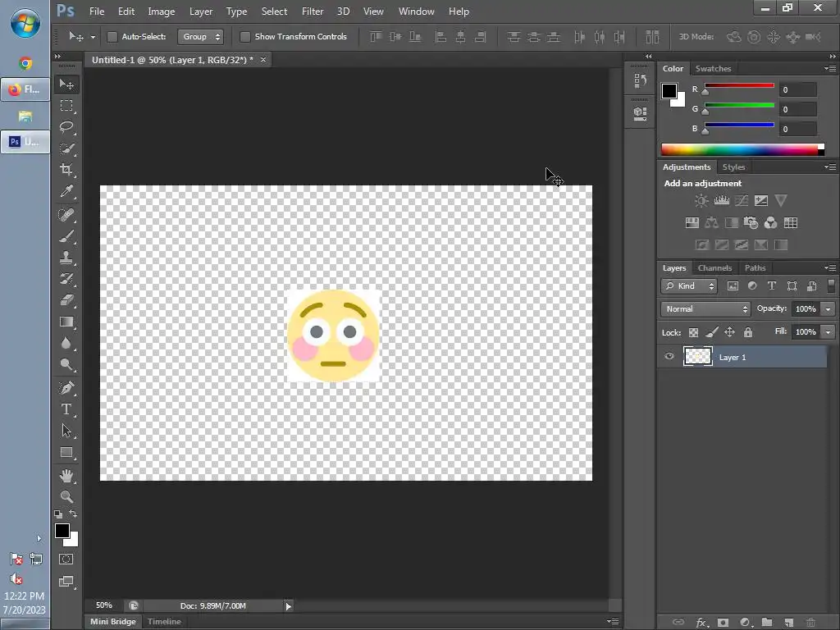
Task: Open the History panel icon
Action: 640,81
